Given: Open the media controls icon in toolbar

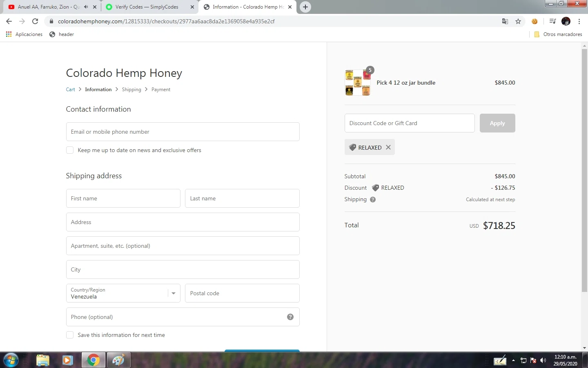Looking at the screenshot, I should (x=552, y=21).
